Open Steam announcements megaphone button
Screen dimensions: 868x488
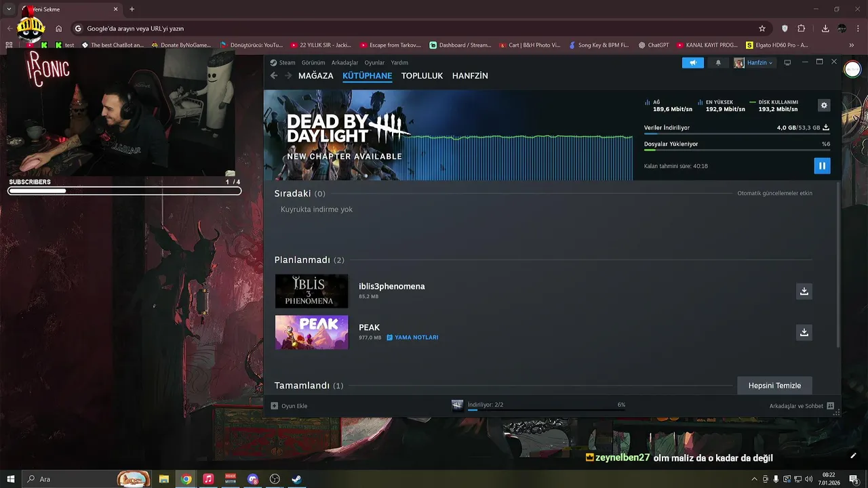pos(693,62)
